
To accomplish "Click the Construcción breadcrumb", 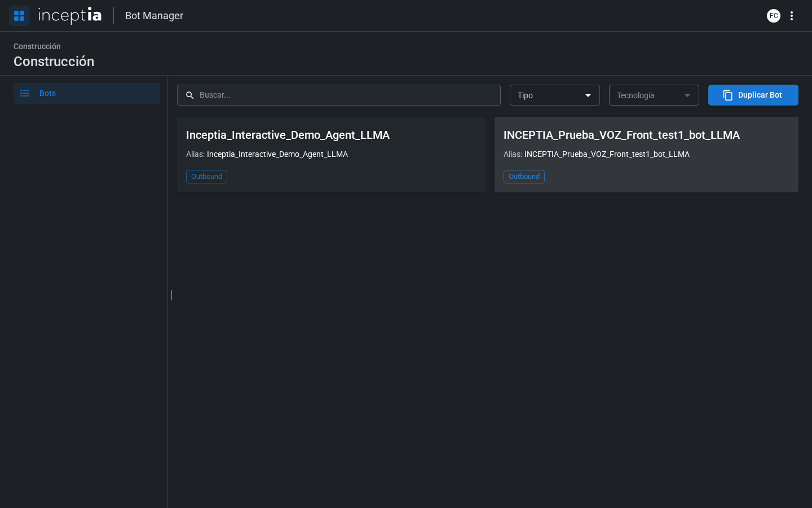I will [x=37, y=46].
